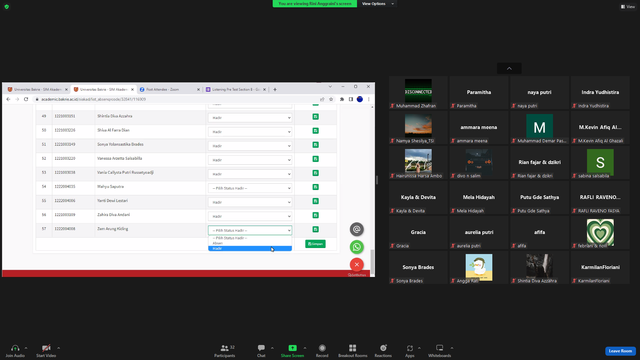
Task: Click the WhatsApp floating icon in shared browser
Action: [357, 247]
